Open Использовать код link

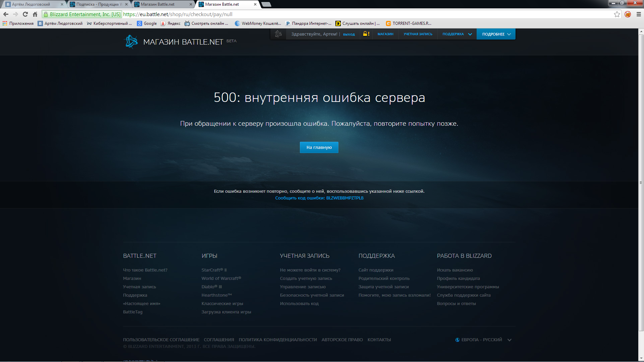click(x=299, y=304)
